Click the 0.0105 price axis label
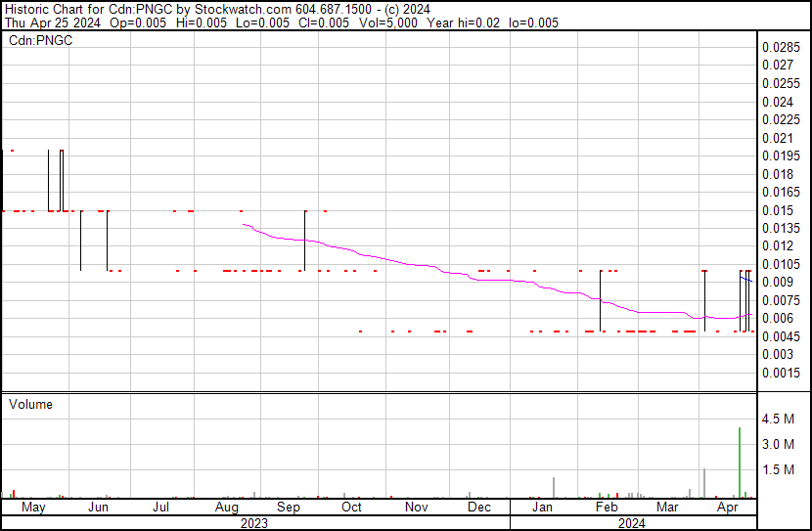This screenshot has height=531, width=812. (781, 264)
